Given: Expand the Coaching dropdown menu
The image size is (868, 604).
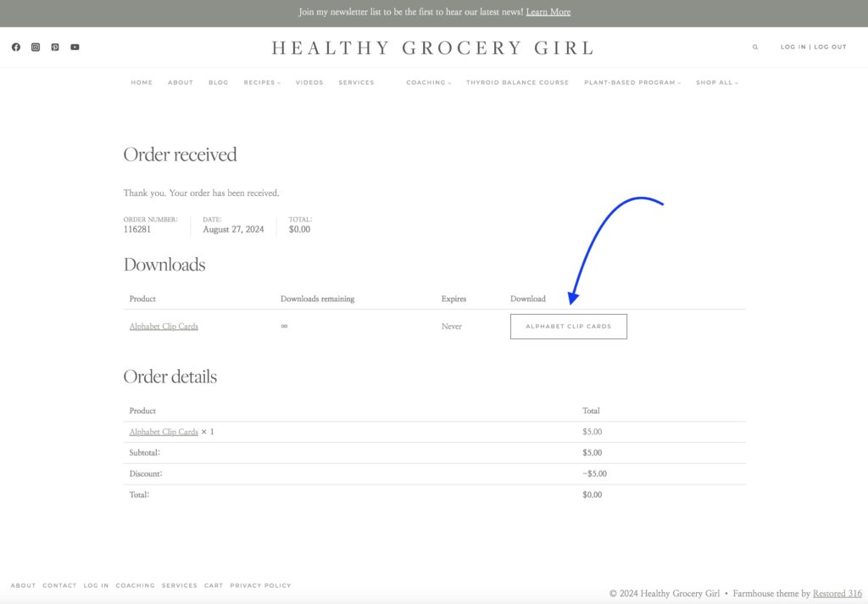Looking at the screenshot, I should tap(428, 83).
